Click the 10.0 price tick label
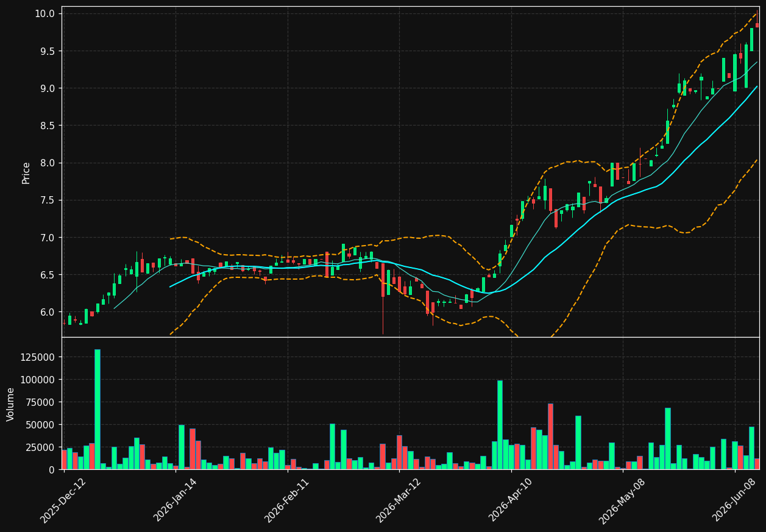This screenshot has height=532, width=766. click(45, 14)
